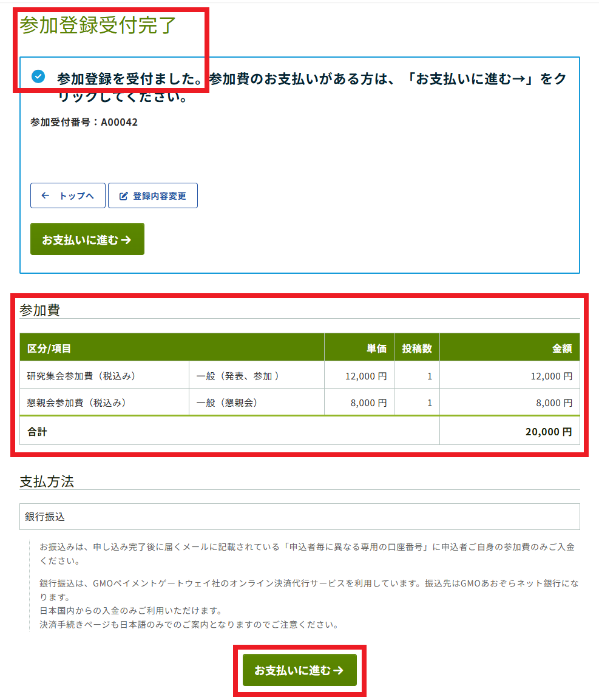Click the 参加費 section heading
599x700 pixels.
click(x=39, y=310)
